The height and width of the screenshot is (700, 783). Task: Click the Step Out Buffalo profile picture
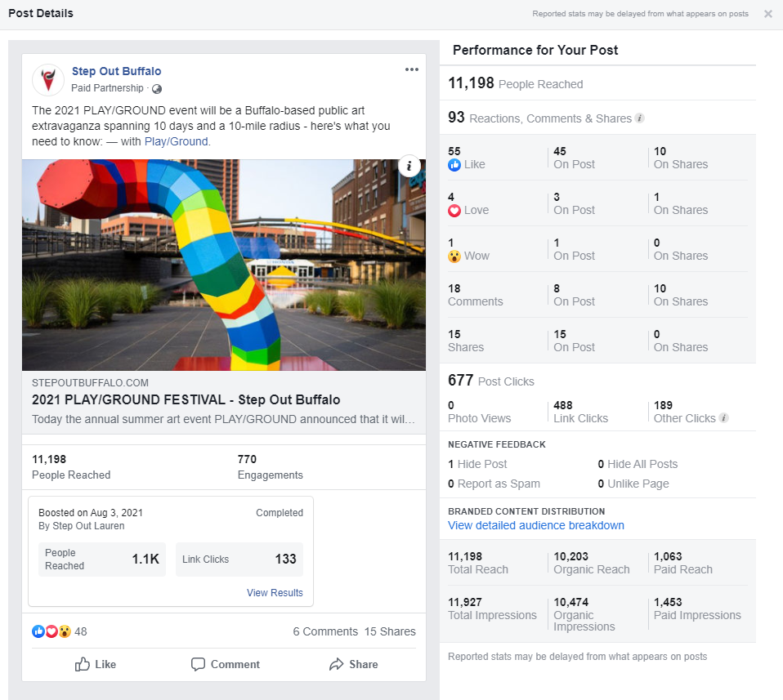pos(48,79)
